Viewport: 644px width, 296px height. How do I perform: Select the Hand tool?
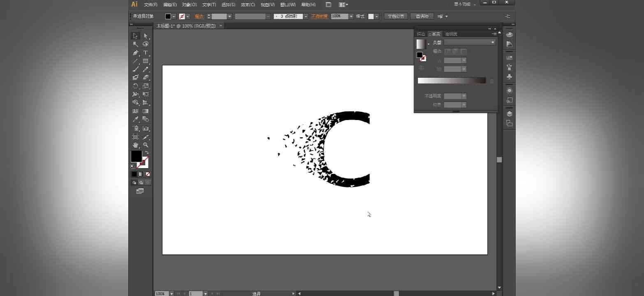coord(135,145)
